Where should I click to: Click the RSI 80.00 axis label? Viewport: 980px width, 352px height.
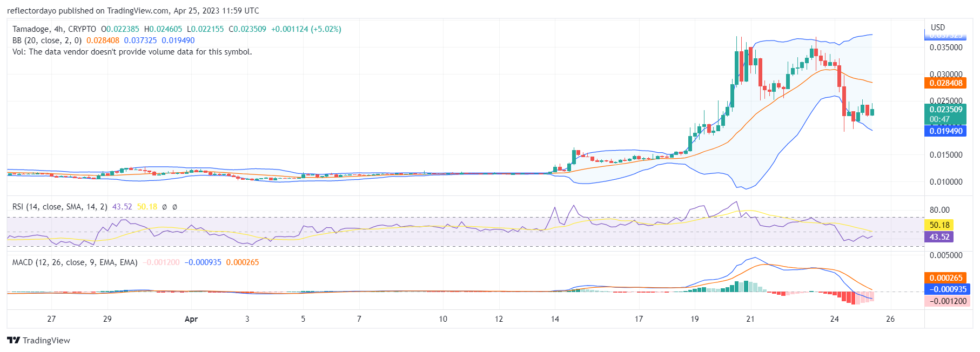tap(939, 210)
